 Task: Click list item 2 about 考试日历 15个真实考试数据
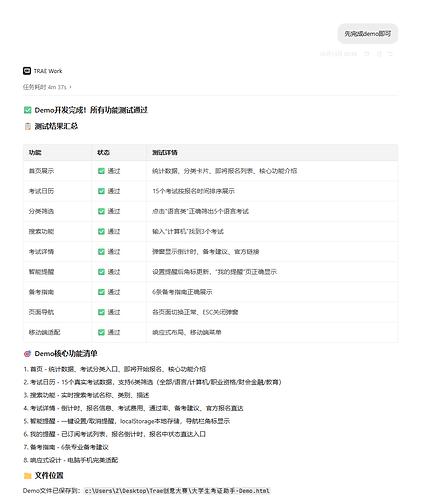[x=152, y=382]
